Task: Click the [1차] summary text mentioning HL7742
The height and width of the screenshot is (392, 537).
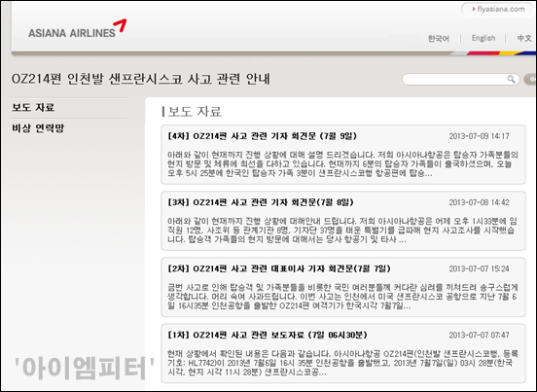Action: [342, 363]
